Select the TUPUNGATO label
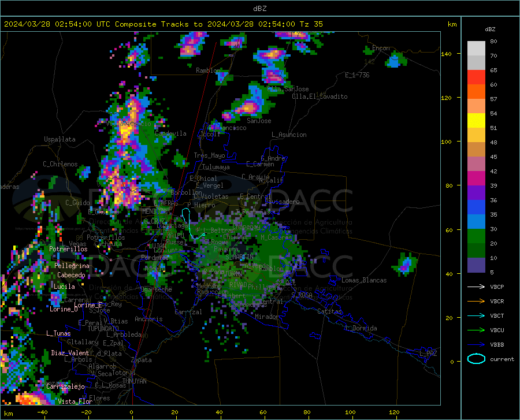 103,329
